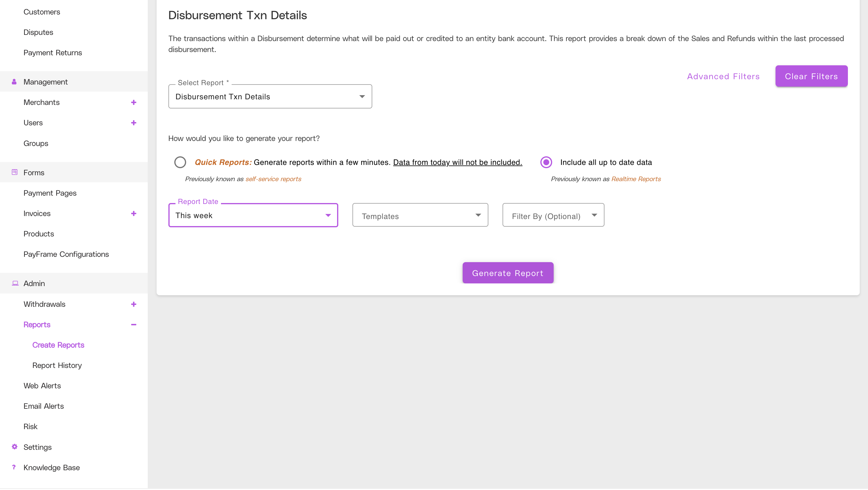Click 'Realtime Reports' orange text
This screenshot has width=868, height=490.
pos(636,179)
